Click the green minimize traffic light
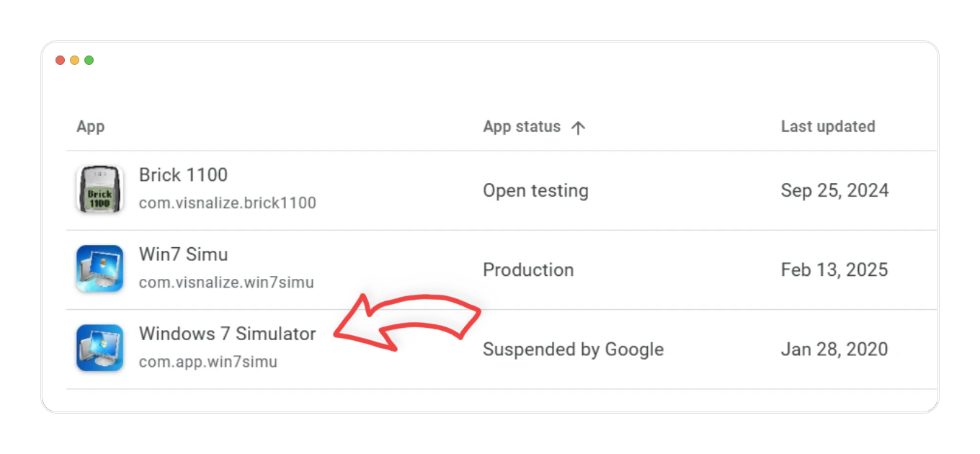Image resolution: width=980 pixels, height=454 pixels. point(88,61)
